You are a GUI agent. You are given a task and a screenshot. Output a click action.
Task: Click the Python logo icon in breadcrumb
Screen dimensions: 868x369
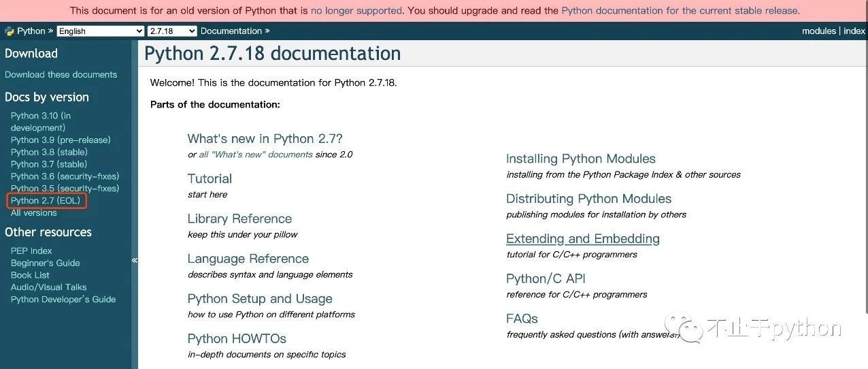10,31
